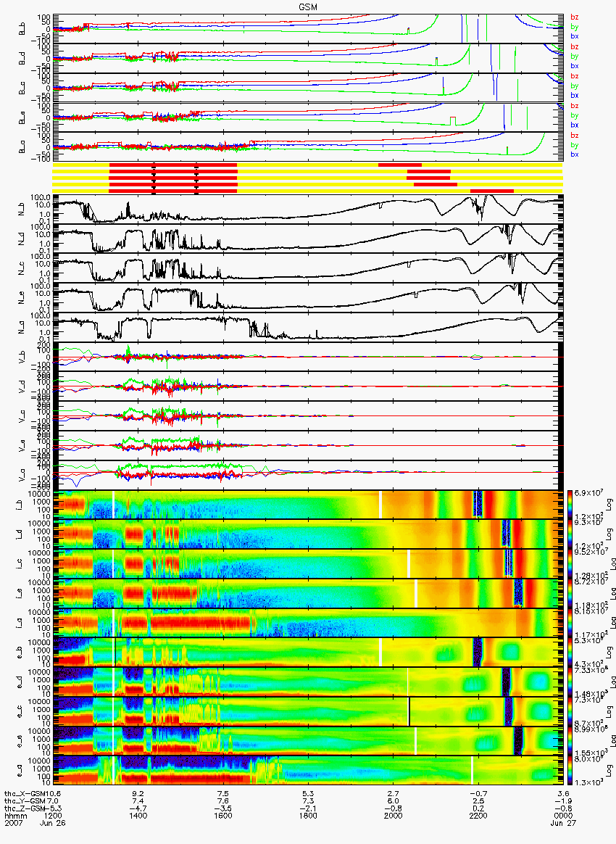Viewport: 616px width, 844px height.
Task: Click the 2200 time tick label
Action: point(478,816)
